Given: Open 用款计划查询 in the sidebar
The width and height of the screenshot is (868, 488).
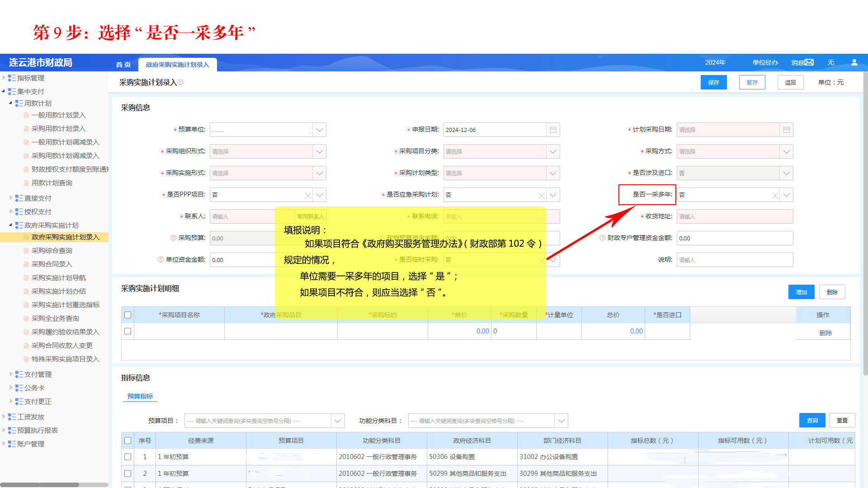Looking at the screenshot, I should [x=52, y=183].
